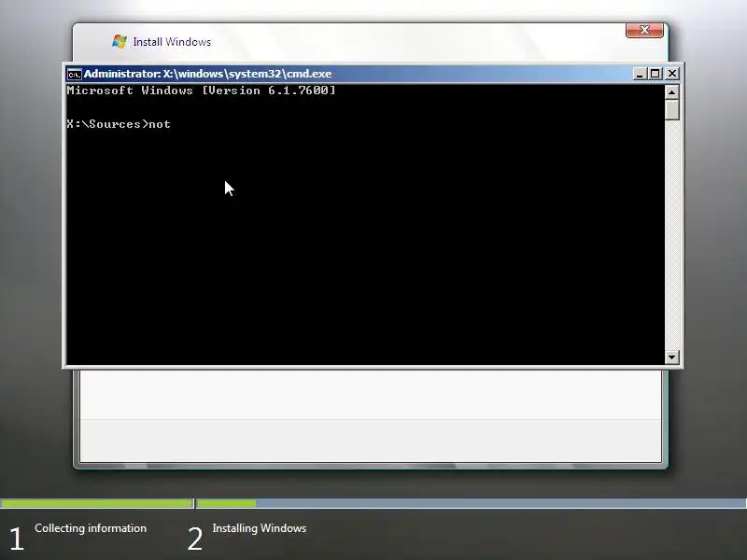Click the 'X:\Sources>not' prompt line

[x=119, y=124]
